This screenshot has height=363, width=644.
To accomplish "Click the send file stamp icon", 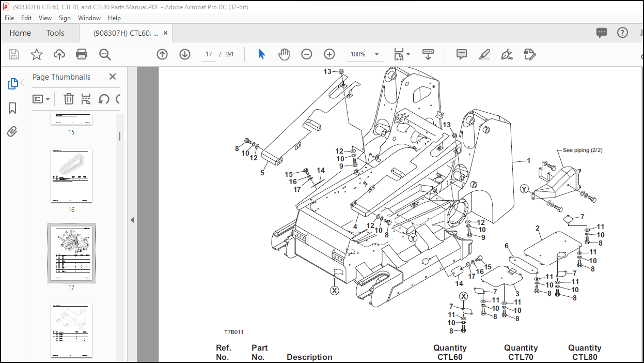I will [529, 54].
